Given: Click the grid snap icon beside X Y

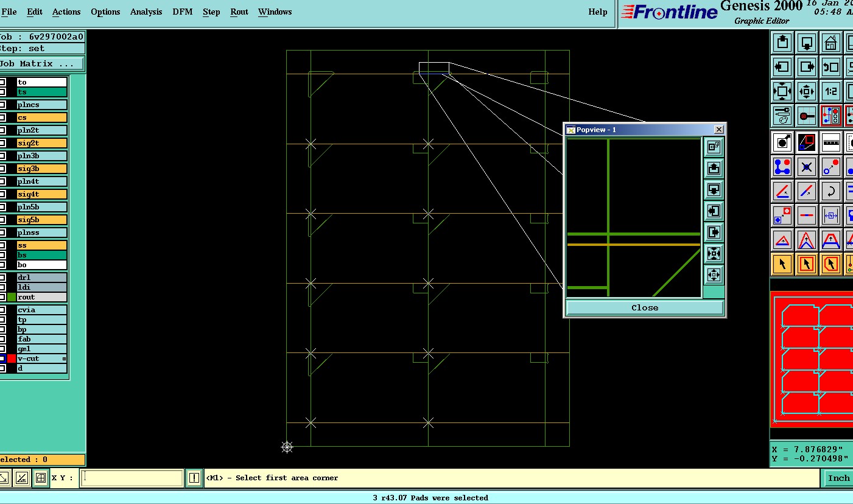Looking at the screenshot, I should click(x=40, y=478).
